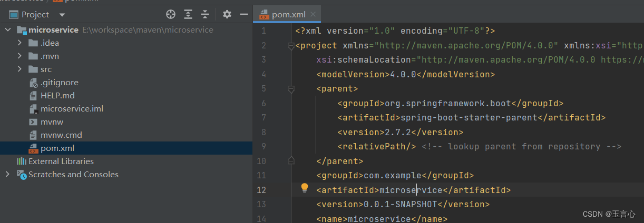Expand the src folder
This screenshot has width=644, height=223.
(19, 69)
